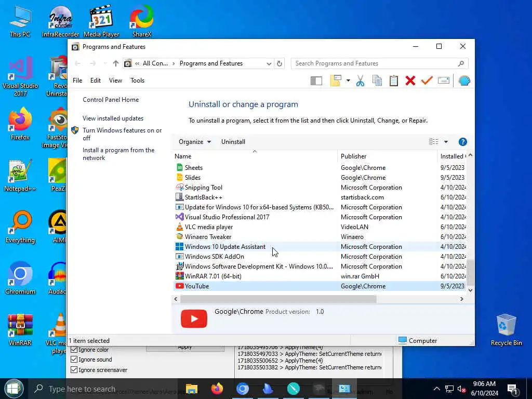This screenshot has width=532, height=399.
Task: Expand the Organize dropdown
Action: click(x=195, y=142)
